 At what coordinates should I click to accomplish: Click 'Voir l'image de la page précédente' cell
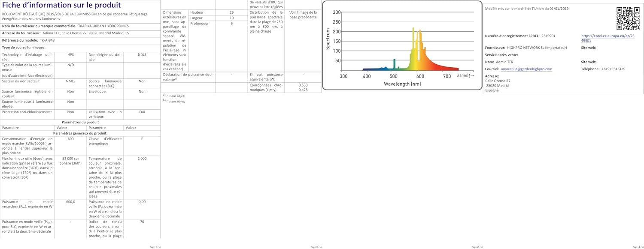pyautogui.click(x=303, y=15)
